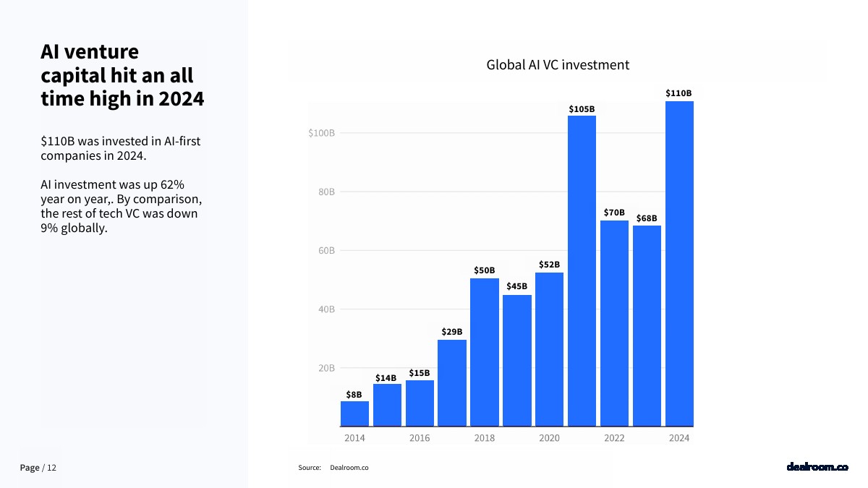
Task: Click the dealroom.co logo in the footer
Action: click(817, 468)
